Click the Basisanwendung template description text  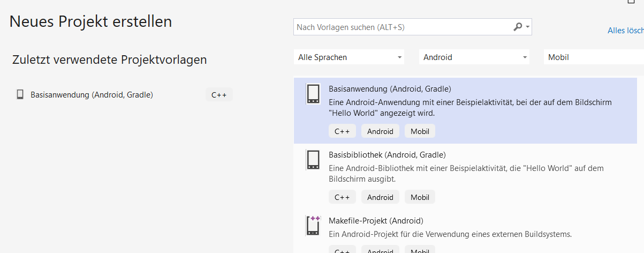click(x=470, y=108)
